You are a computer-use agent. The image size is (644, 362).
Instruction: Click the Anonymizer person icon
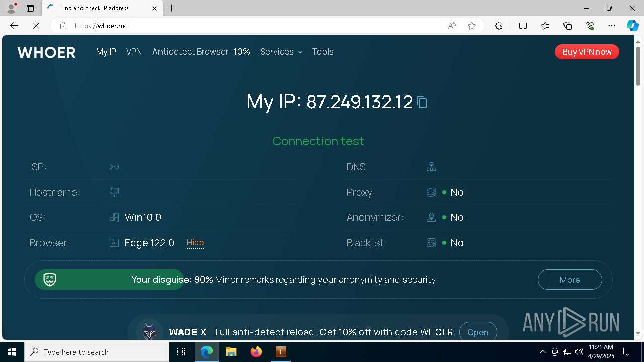point(431,217)
